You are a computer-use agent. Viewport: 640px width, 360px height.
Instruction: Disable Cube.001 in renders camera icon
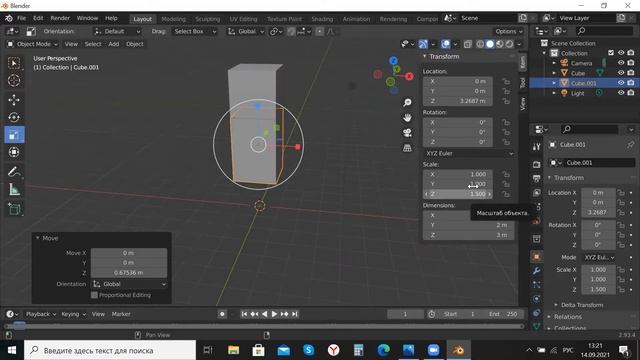(x=631, y=83)
